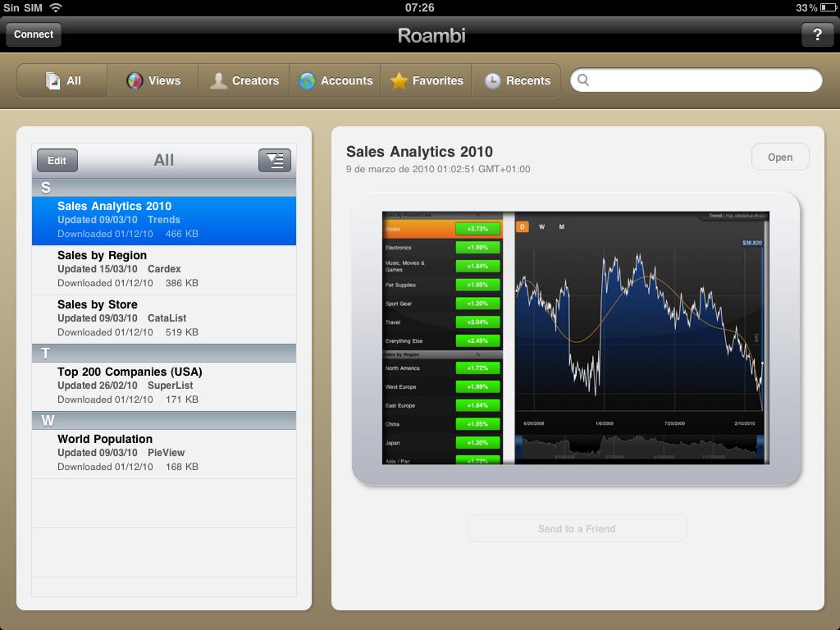Click the magnifier icon in search
The width and height of the screenshot is (840, 630).
pos(584,80)
